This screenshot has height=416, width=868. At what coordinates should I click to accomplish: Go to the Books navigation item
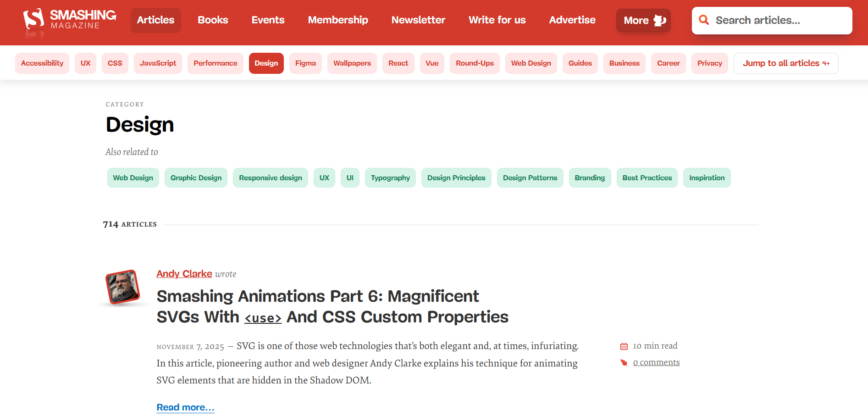click(213, 20)
